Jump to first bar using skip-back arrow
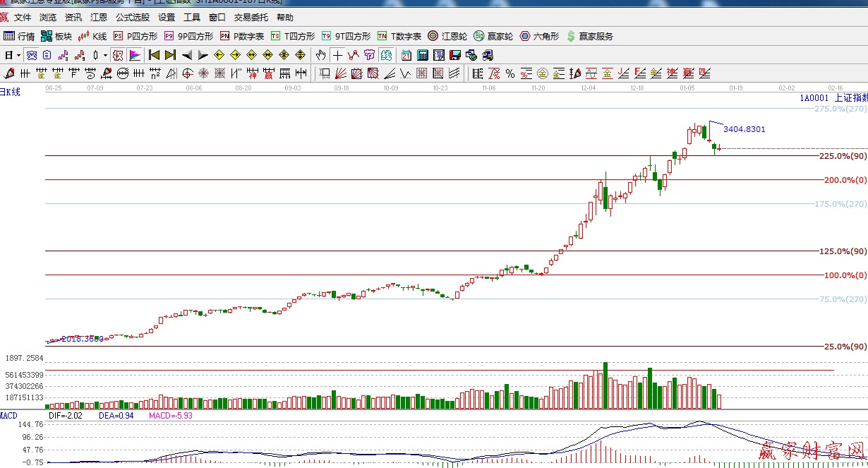The image size is (868, 468). coord(154,55)
